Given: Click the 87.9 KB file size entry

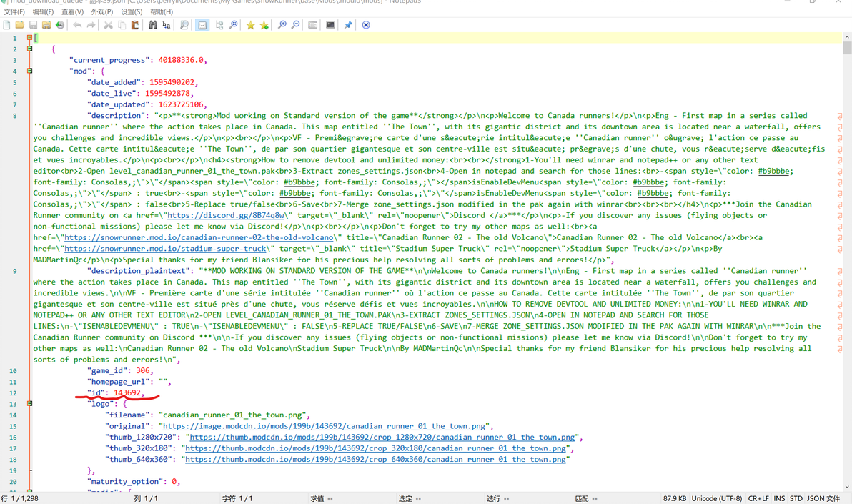Looking at the screenshot, I should [x=674, y=498].
